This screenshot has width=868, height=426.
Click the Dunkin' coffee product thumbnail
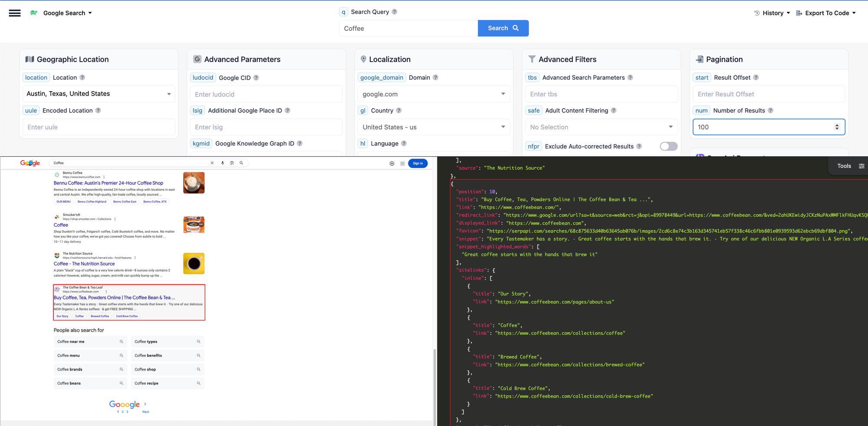pos(194,225)
